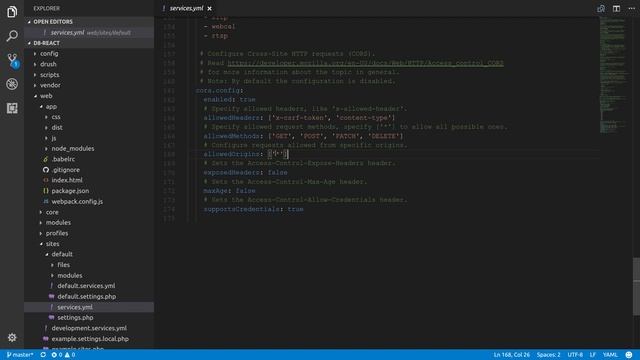Click the editor vertical scrollbar thumb
Image resolution: width=640 pixels, height=360 pixels.
(x=636, y=287)
